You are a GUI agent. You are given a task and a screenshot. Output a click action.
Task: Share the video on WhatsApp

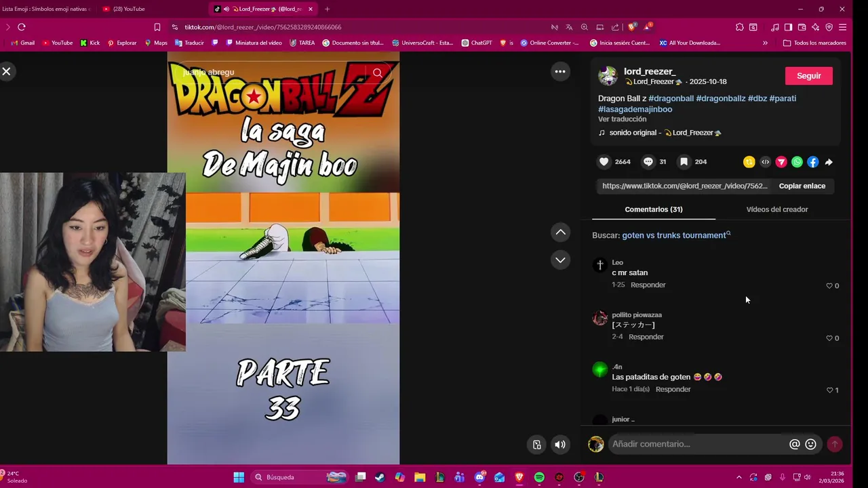point(797,162)
